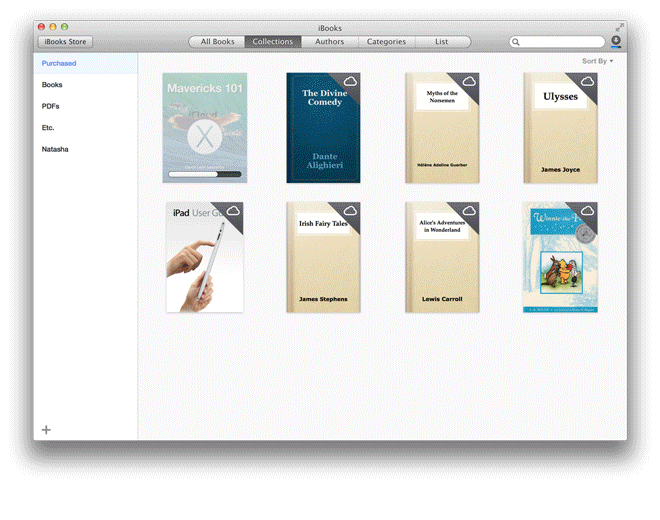Open Irish Fairy Tales book
660x520 pixels.
tap(323, 257)
